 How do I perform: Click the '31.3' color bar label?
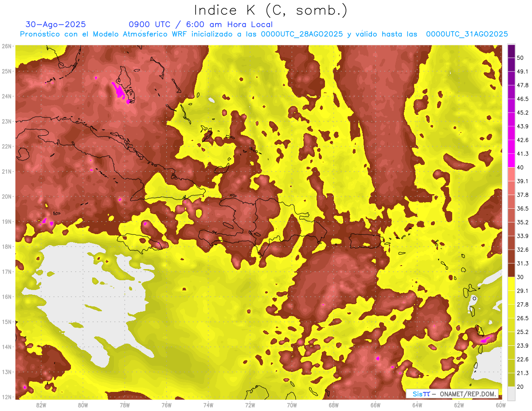coord(522,263)
